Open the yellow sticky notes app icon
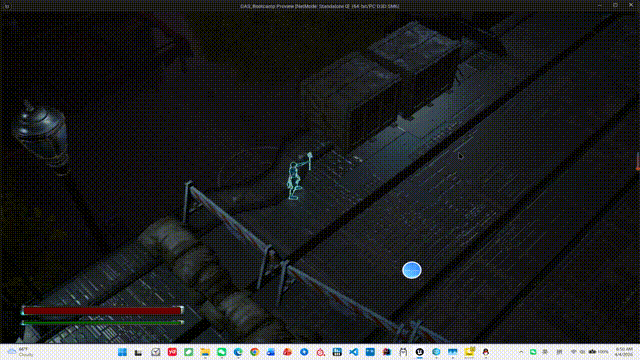640x360 pixels. coord(469,352)
